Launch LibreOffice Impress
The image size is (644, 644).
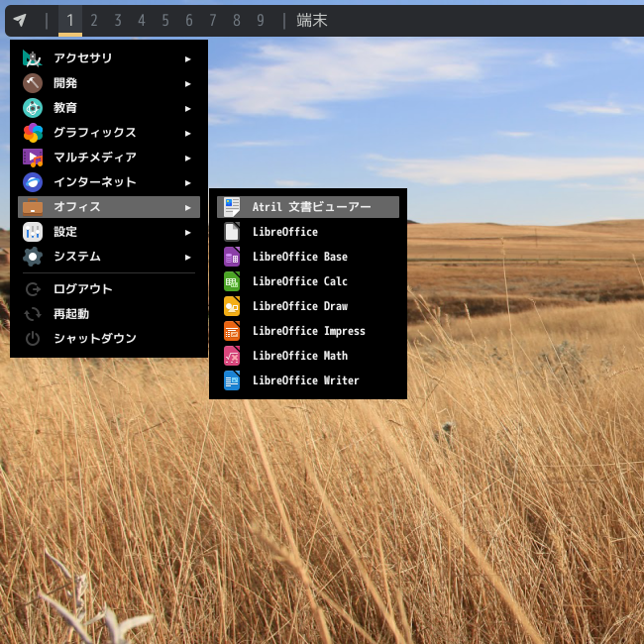[x=308, y=331]
